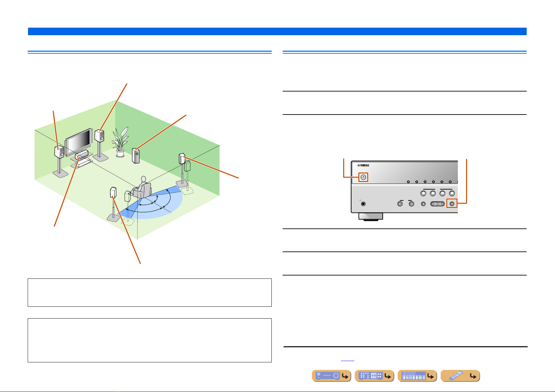Click the blue header bar at top
The width and height of the screenshot is (555, 392).
click(x=277, y=31)
